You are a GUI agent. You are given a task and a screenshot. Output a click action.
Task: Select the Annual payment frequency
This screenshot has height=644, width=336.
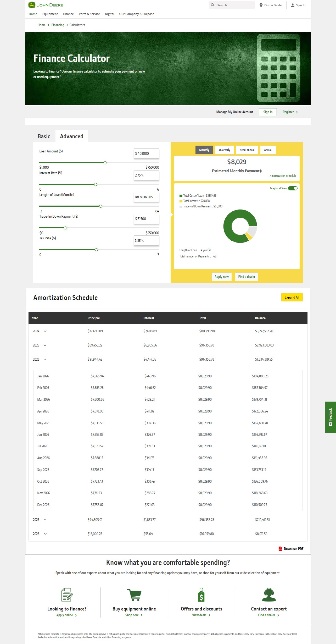(268, 150)
